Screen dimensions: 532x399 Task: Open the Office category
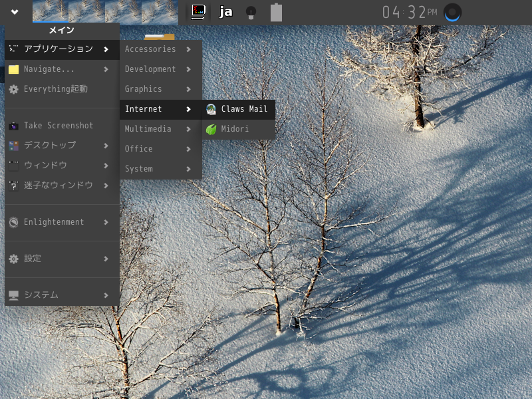coord(161,149)
